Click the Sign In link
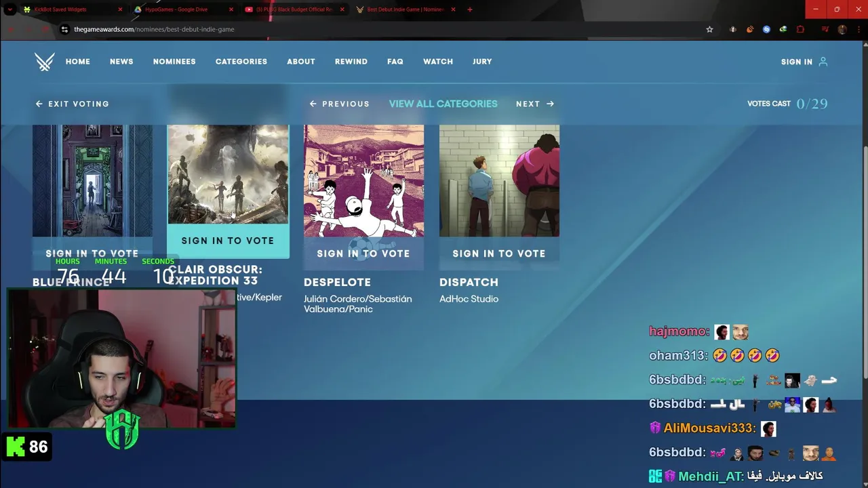The height and width of the screenshot is (488, 868). pos(797,62)
